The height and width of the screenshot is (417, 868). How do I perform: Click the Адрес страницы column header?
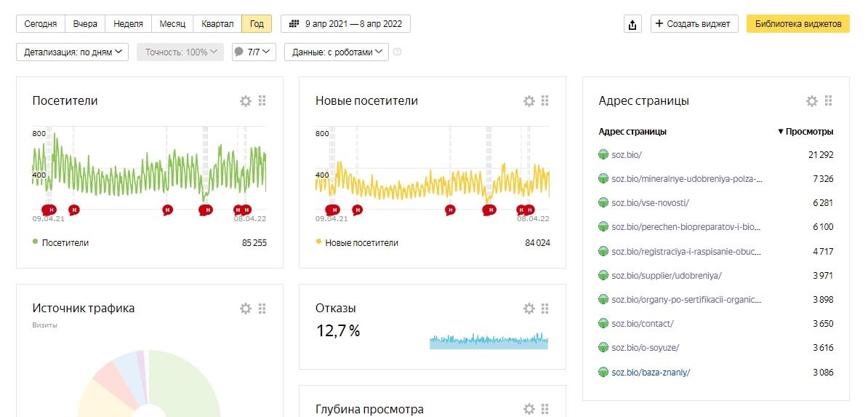click(x=632, y=132)
